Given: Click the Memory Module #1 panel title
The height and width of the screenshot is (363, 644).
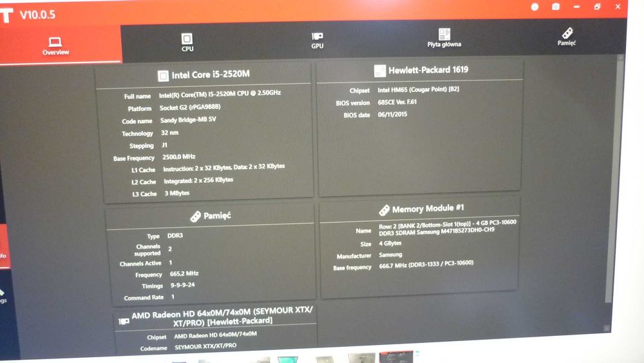Looking at the screenshot, I should click(x=428, y=209).
